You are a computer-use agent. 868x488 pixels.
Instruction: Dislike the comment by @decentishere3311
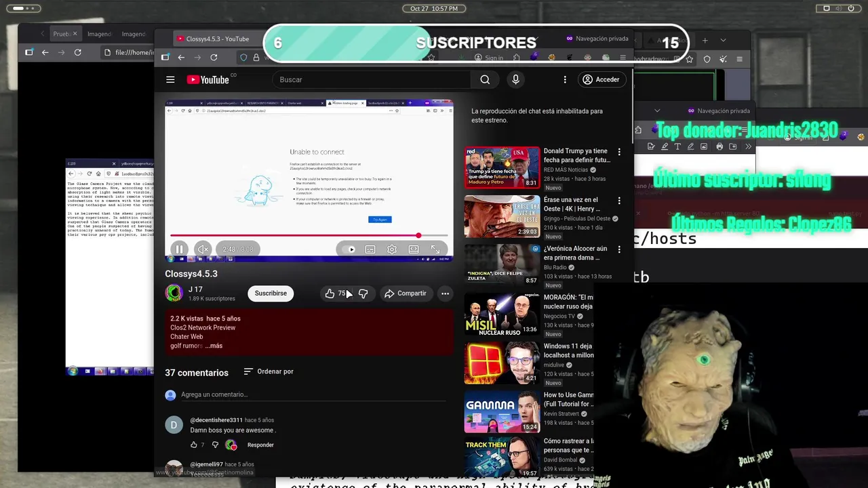pyautogui.click(x=215, y=445)
